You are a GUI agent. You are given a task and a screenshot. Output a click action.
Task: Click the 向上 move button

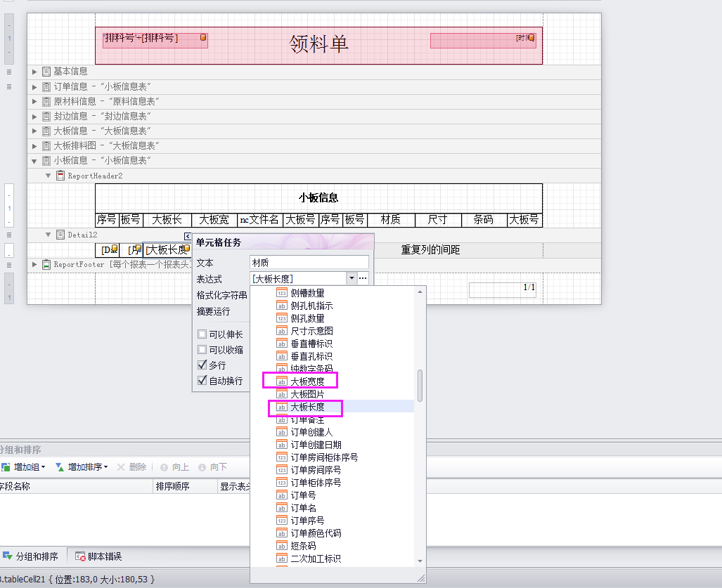coord(174,467)
